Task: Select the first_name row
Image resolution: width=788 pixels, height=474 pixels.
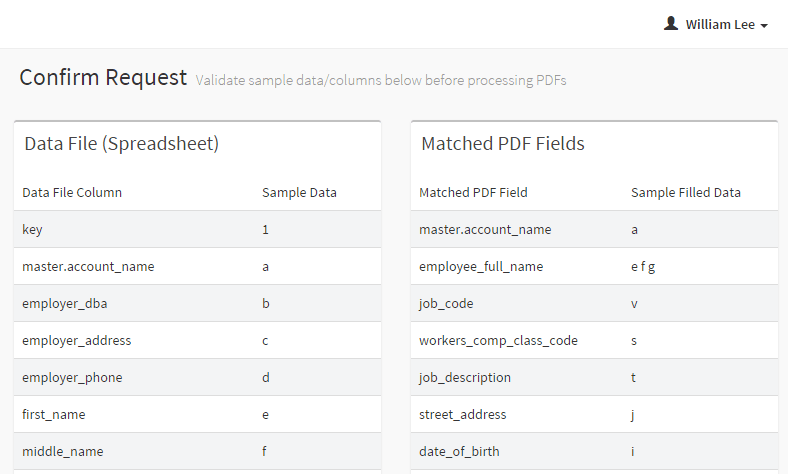Action: click(198, 414)
